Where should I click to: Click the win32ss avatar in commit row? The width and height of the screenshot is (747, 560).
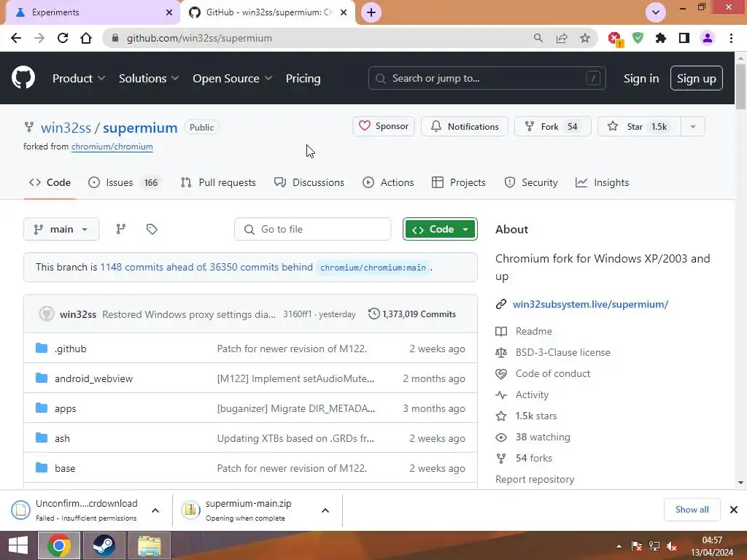coord(46,314)
